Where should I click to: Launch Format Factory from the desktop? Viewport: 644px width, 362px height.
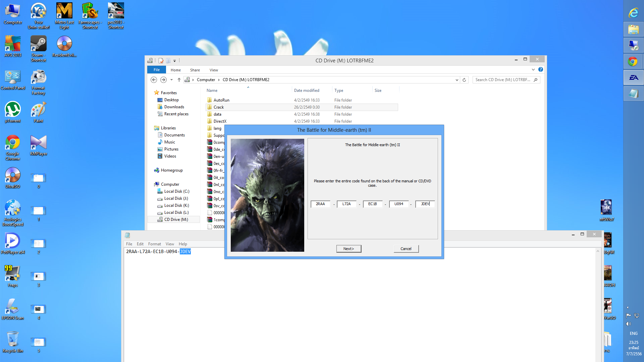38,82
